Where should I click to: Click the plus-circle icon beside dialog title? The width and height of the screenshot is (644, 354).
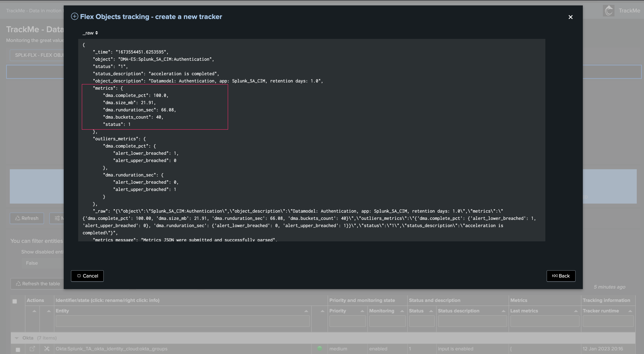point(75,16)
